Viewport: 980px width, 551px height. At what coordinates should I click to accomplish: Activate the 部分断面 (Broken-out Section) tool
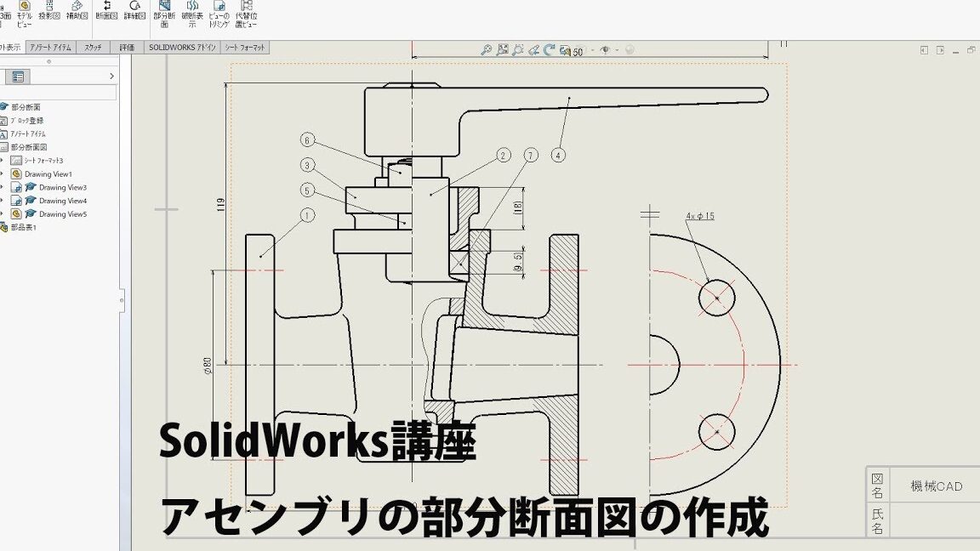tap(164, 14)
